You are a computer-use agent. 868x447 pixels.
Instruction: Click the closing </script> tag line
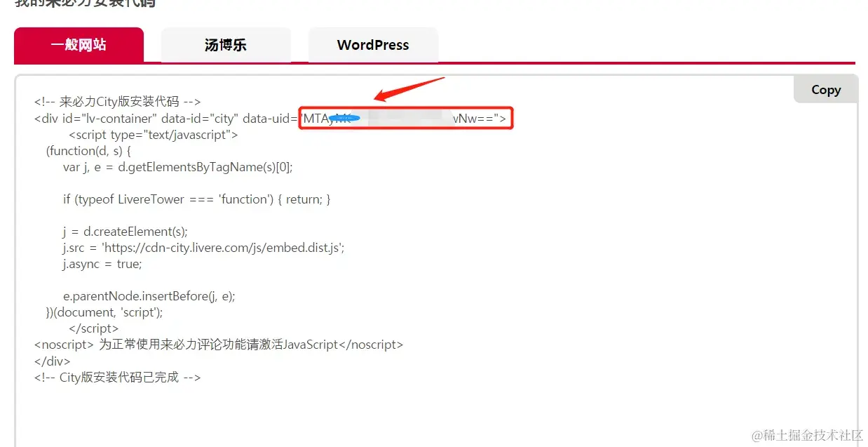94,328
